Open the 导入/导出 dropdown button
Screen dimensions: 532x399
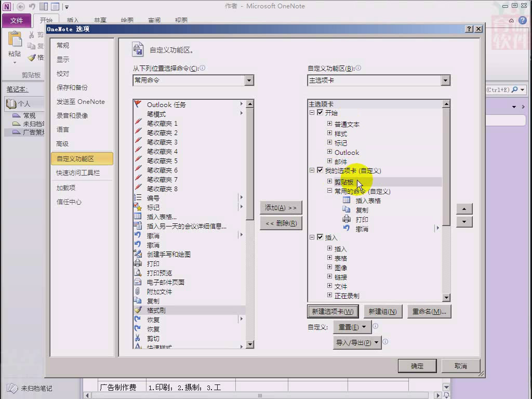tap(357, 343)
